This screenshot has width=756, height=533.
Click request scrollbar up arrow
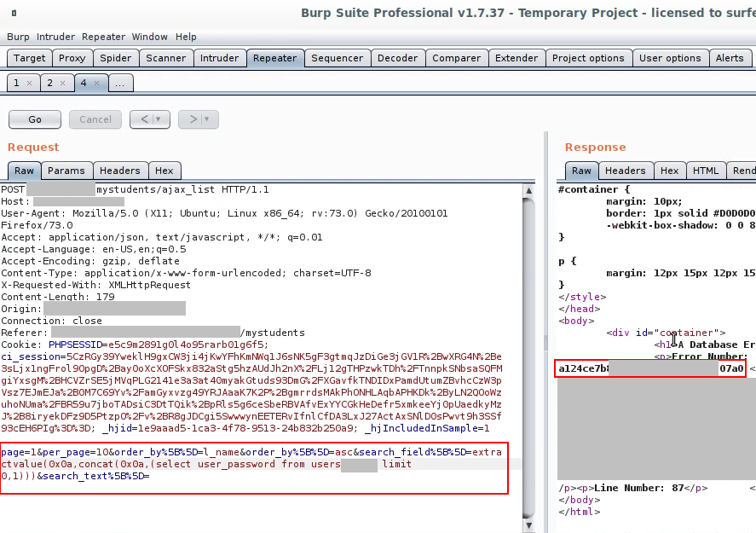pyautogui.click(x=528, y=190)
